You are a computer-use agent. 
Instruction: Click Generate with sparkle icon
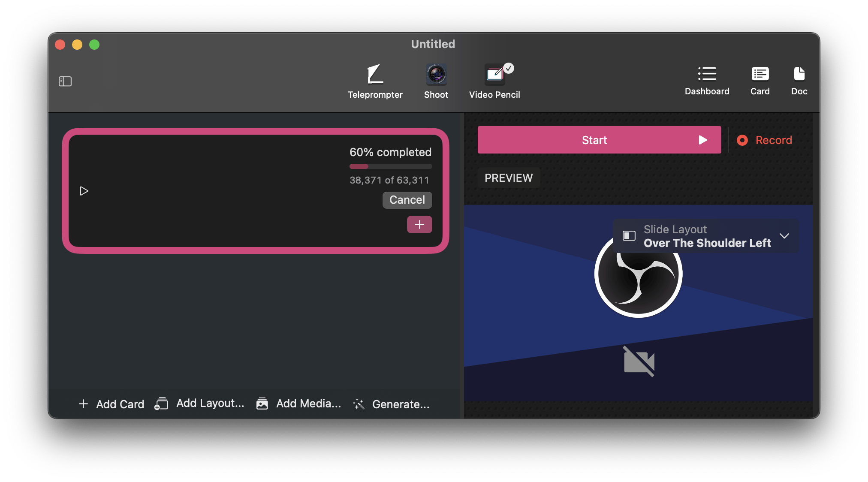pyautogui.click(x=391, y=404)
